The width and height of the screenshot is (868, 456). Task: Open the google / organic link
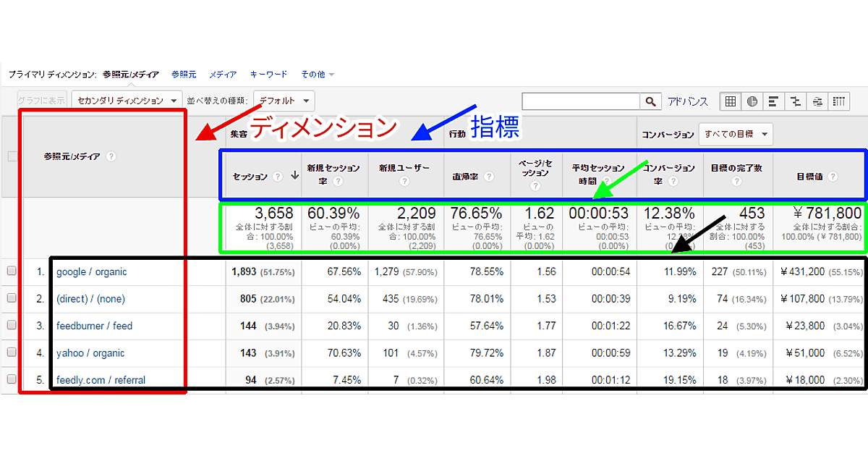(x=91, y=272)
